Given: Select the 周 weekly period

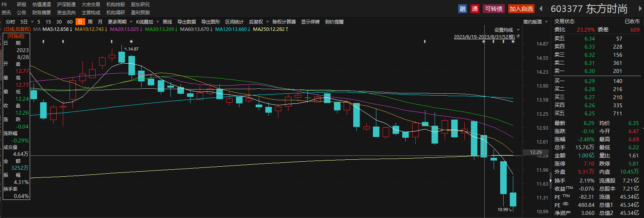Looking at the screenshot, I should pos(90,22).
